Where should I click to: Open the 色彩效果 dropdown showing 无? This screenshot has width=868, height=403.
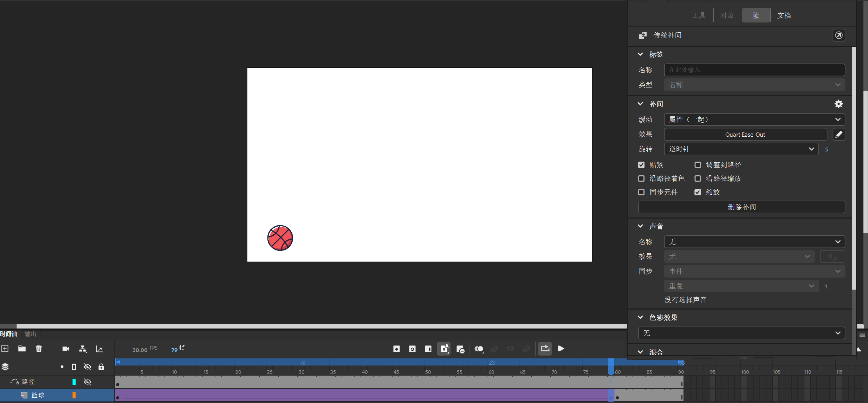[741, 333]
